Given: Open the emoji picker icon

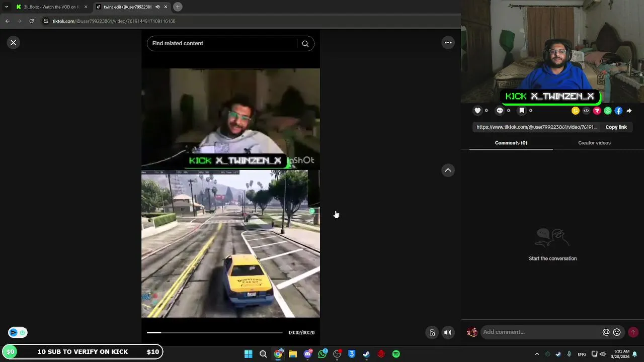Looking at the screenshot, I should [x=617, y=332].
